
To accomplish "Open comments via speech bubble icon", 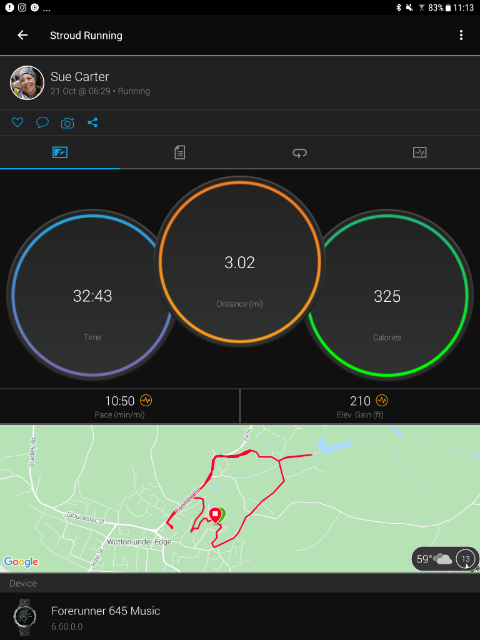I will [x=42, y=122].
